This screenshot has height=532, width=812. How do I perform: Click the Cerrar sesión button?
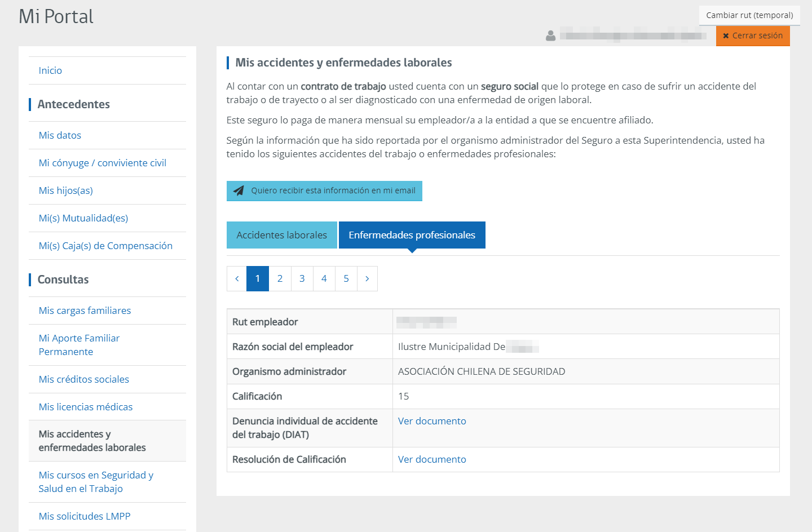click(x=753, y=36)
